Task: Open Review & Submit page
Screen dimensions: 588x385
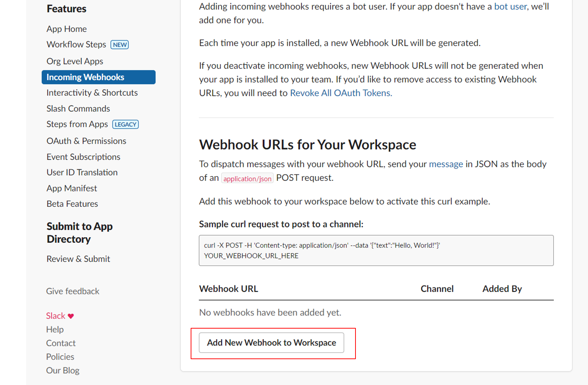Action: (78, 259)
